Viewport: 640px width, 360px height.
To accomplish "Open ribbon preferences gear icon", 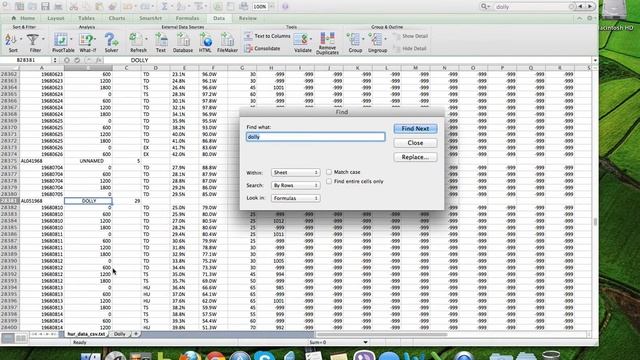I will [590, 18].
